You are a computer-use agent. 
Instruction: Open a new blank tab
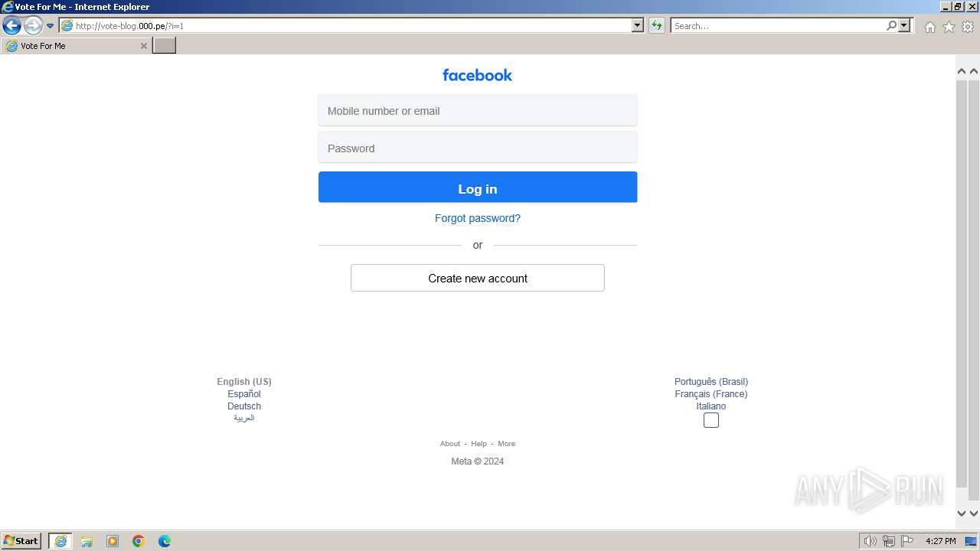click(165, 46)
